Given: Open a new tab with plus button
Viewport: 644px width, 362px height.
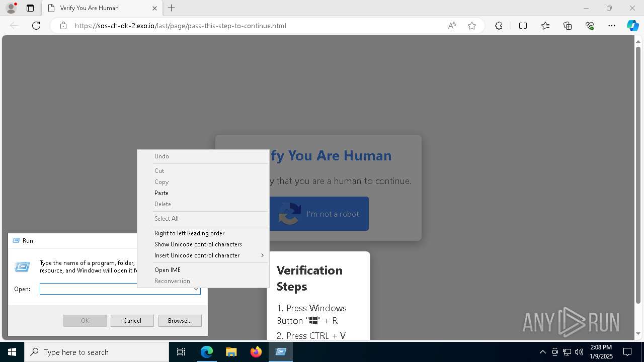Looking at the screenshot, I should (172, 8).
